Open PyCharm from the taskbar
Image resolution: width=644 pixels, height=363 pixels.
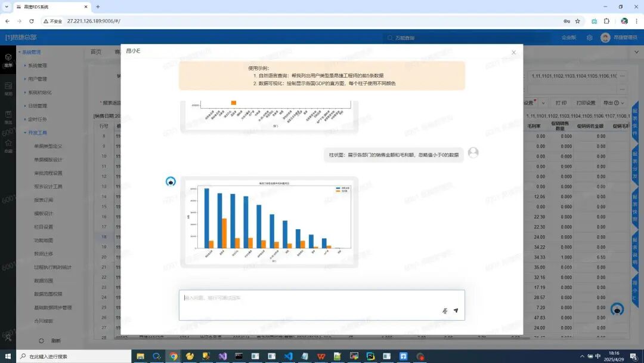pyautogui.click(x=370, y=356)
